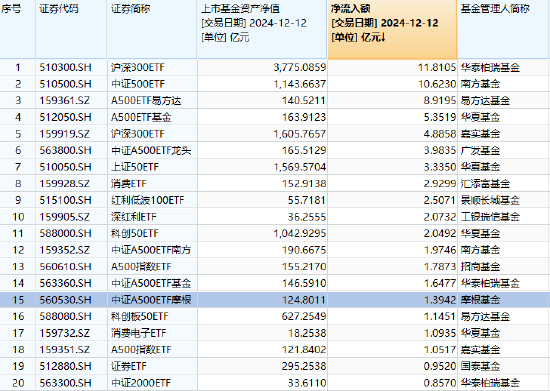Click the 上市基金资产净值 column header

262,29
